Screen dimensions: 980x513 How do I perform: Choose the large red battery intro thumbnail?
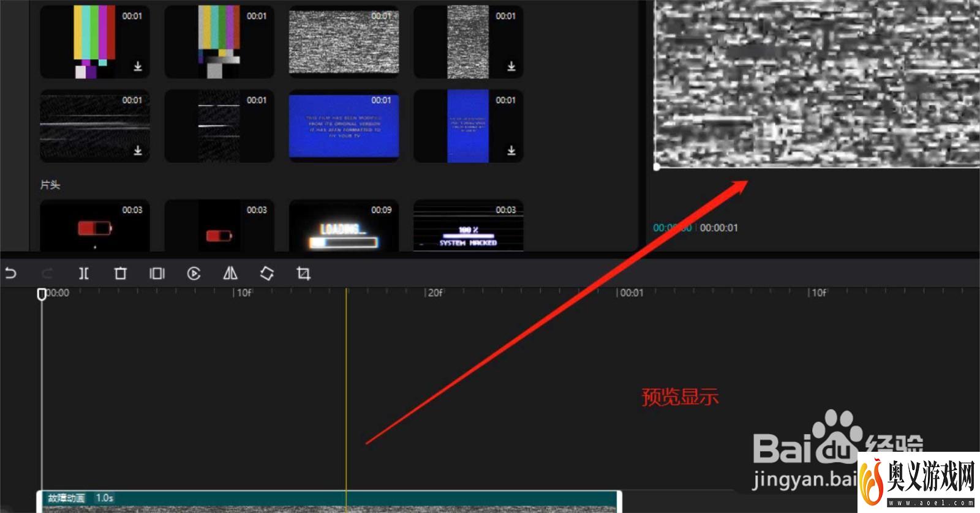point(95,225)
